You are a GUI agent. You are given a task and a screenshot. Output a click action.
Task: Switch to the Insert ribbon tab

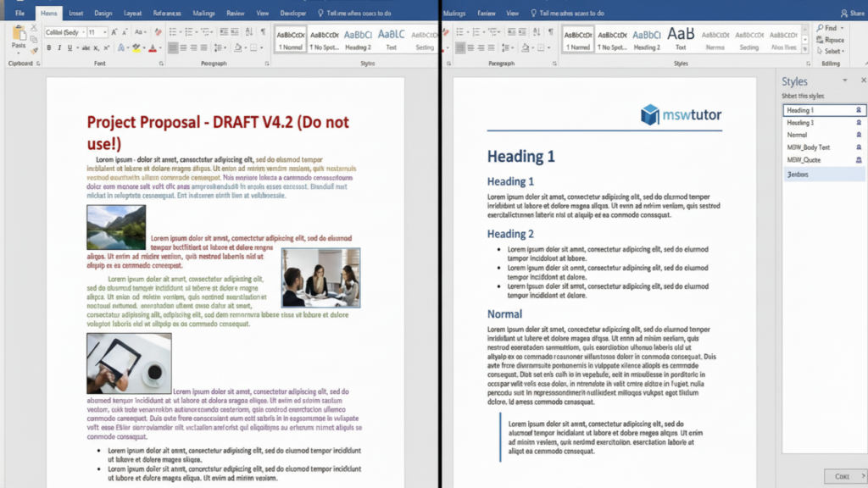click(78, 12)
